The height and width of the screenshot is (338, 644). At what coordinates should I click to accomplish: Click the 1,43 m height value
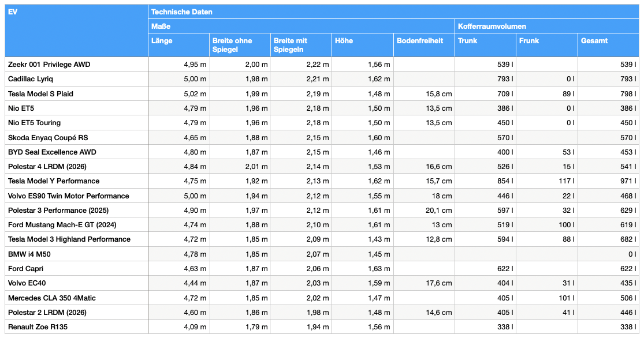tap(379, 239)
